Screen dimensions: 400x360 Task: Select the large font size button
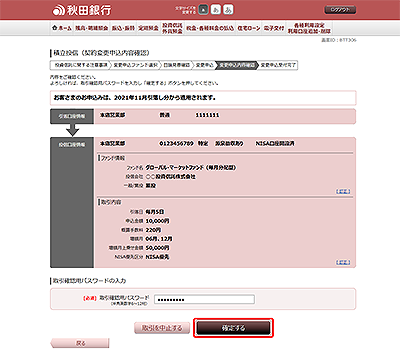click(228, 10)
